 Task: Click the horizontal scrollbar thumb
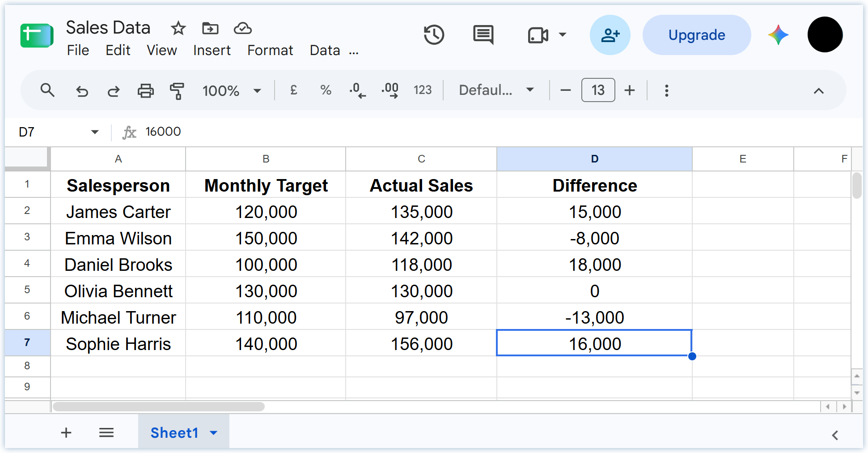pyautogui.click(x=159, y=406)
